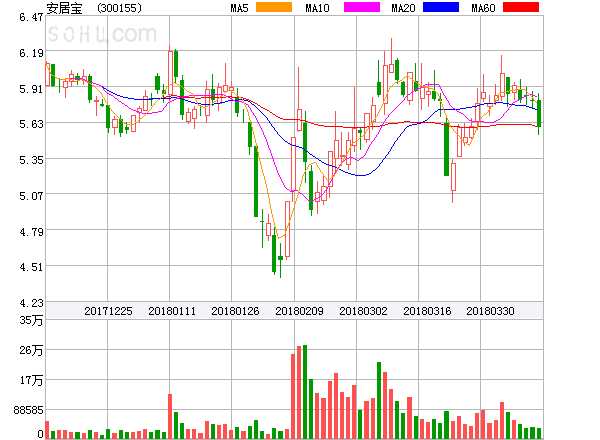600x440 pixels.
Task: Click the 5.63 price axis label
Action: 31,124
